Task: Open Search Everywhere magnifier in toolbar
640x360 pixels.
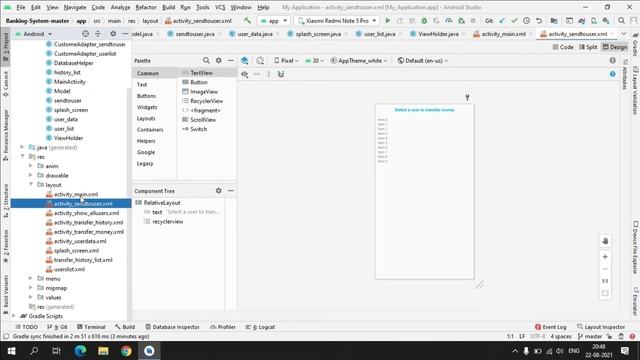Action: point(621,20)
